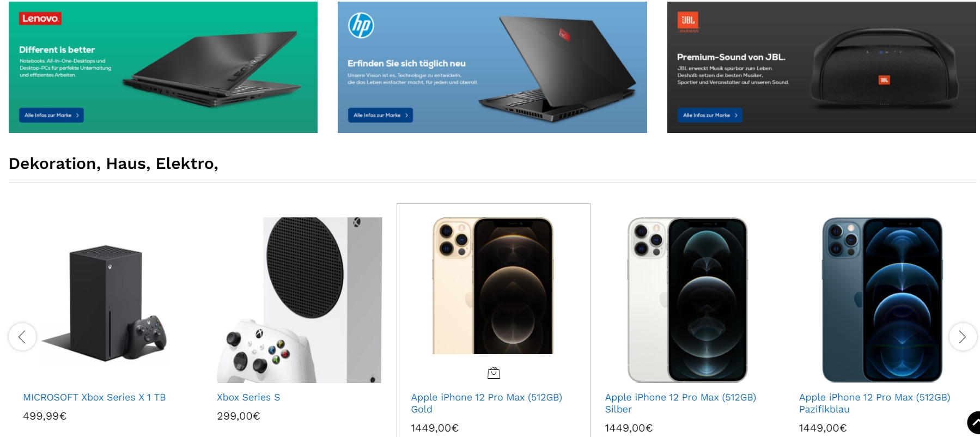The width and height of the screenshot is (980, 437).
Task: Click Lenovo's Alle Infos zur Marke button
Action: [x=51, y=115]
